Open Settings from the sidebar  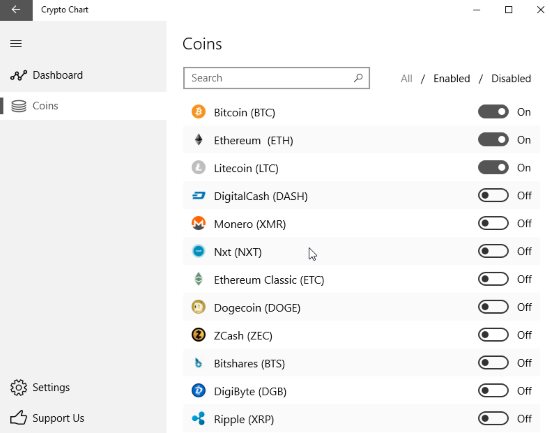pos(83,387)
